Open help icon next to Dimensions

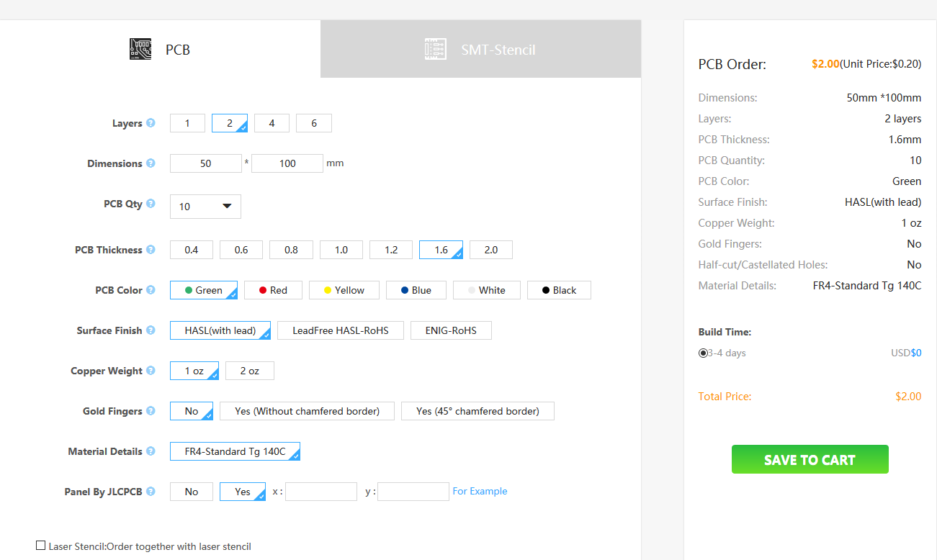[151, 163]
